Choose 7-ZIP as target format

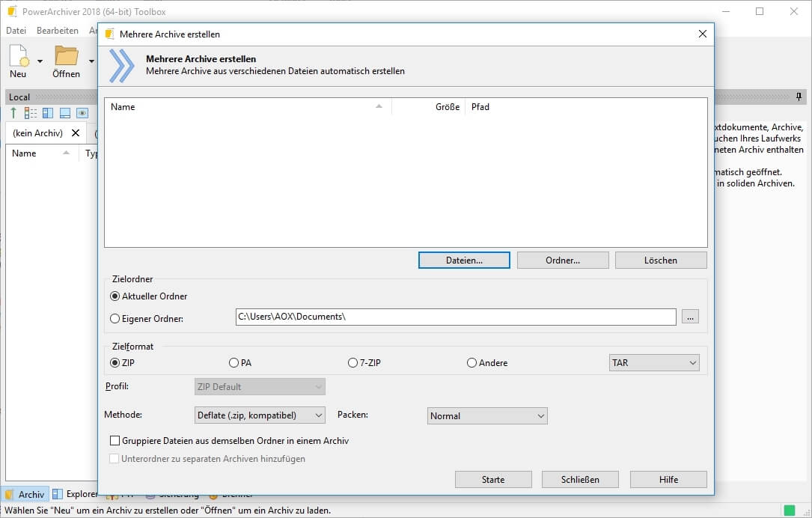(x=353, y=363)
